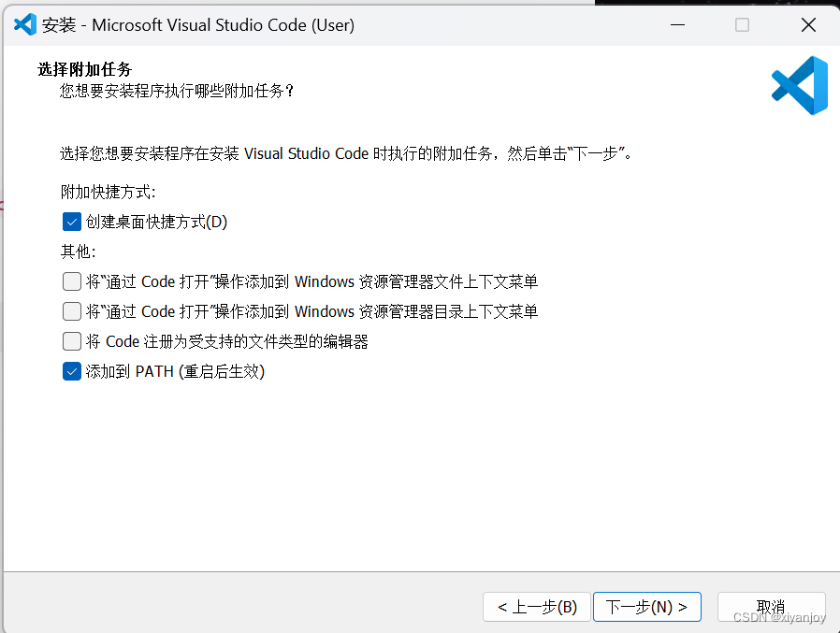Click the 选择附加任务 heading text
The width and height of the screenshot is (840, 633).
tap(84, 69)
